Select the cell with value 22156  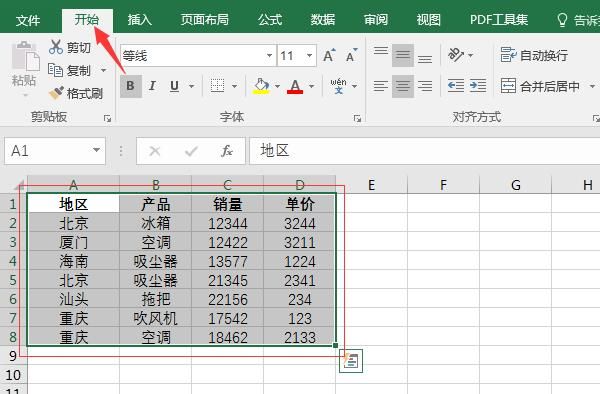[x=228, y=299]
